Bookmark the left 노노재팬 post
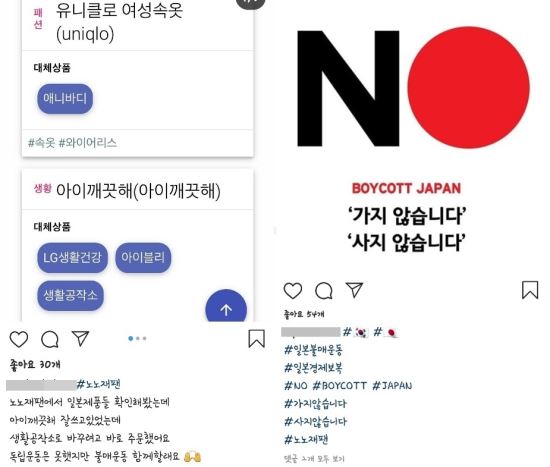Screen dimensions: 550x467 [x=256, y=339]
